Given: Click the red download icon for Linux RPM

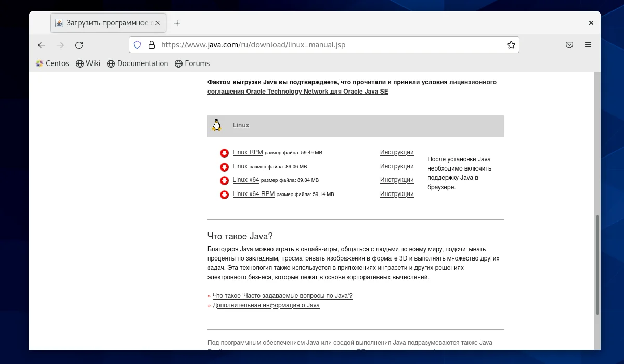Looking at the screenshot, I should point(224,153).
